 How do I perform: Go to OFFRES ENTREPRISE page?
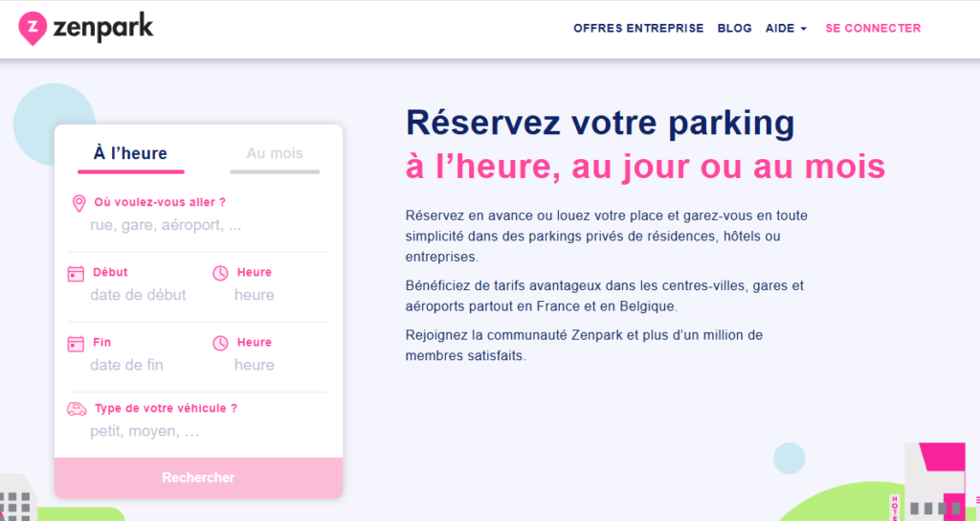(638, 28)
